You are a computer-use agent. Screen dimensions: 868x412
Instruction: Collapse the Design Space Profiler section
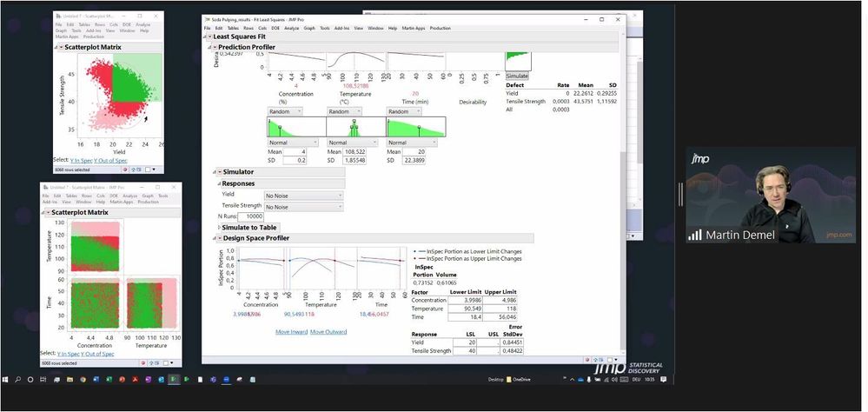point(215,238)
